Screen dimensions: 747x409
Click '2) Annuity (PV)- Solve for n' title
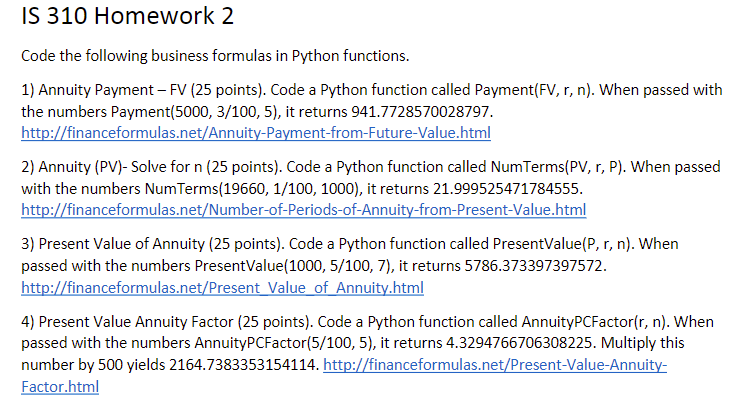[x=112, y=167]
